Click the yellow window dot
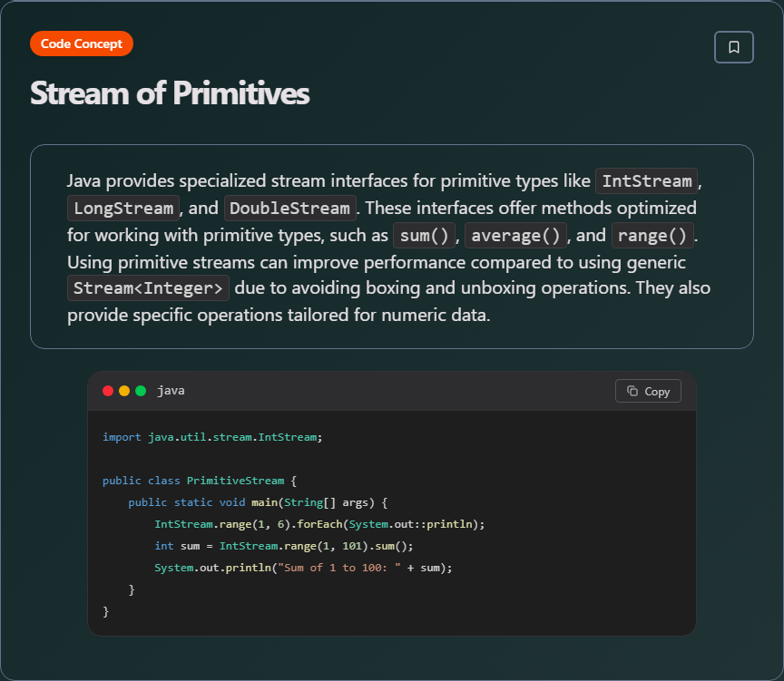784x681 pixels. click(x=124, y=391)
